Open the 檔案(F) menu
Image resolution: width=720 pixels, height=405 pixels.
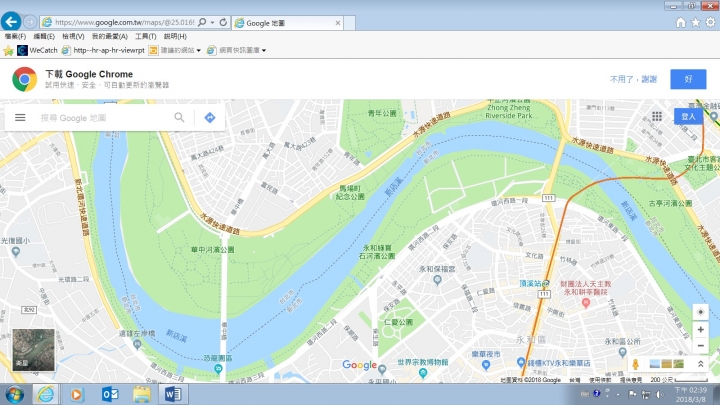pyautogui.click(x=15, y=36)
